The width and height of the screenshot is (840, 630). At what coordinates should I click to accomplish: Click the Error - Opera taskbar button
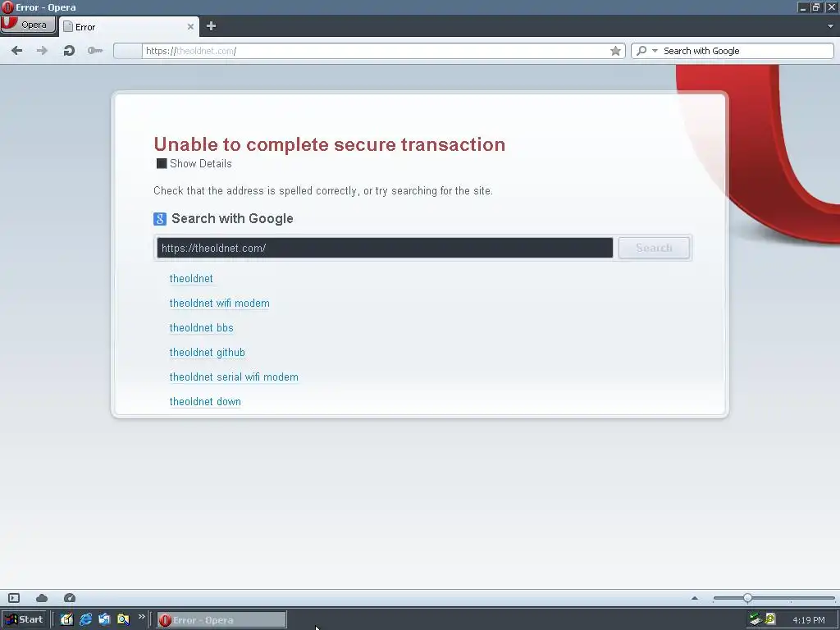(221, 620)
